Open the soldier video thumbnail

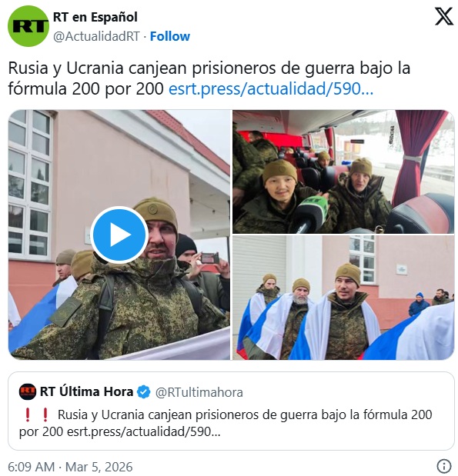119,235
